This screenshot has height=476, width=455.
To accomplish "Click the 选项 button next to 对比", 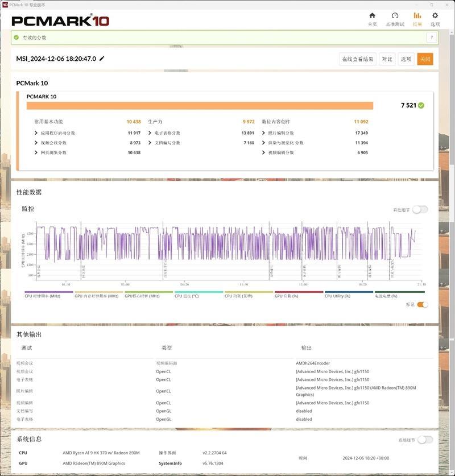I will tap(406, 59).
